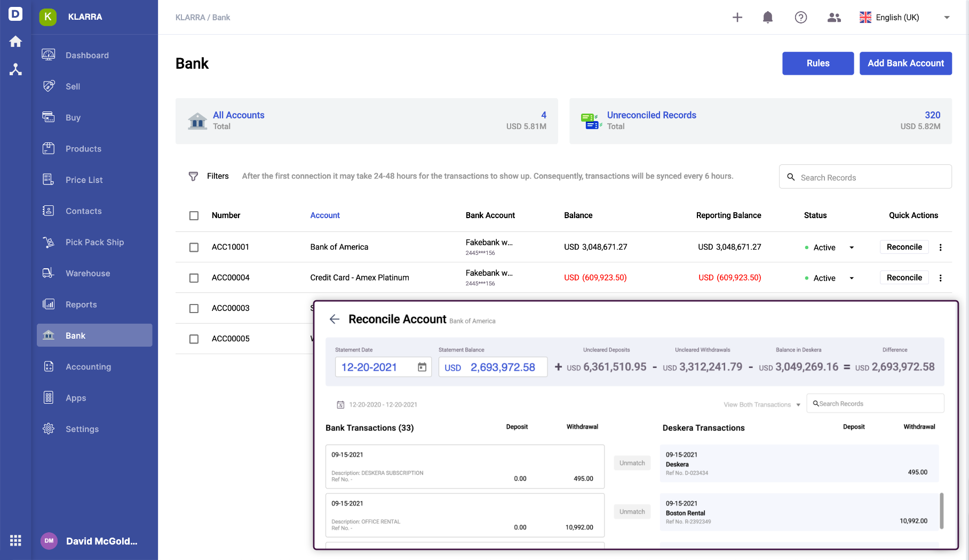Click the Search Records field above table
The height and width of the screenshot is (560, 969).
(x=865, y=177)
